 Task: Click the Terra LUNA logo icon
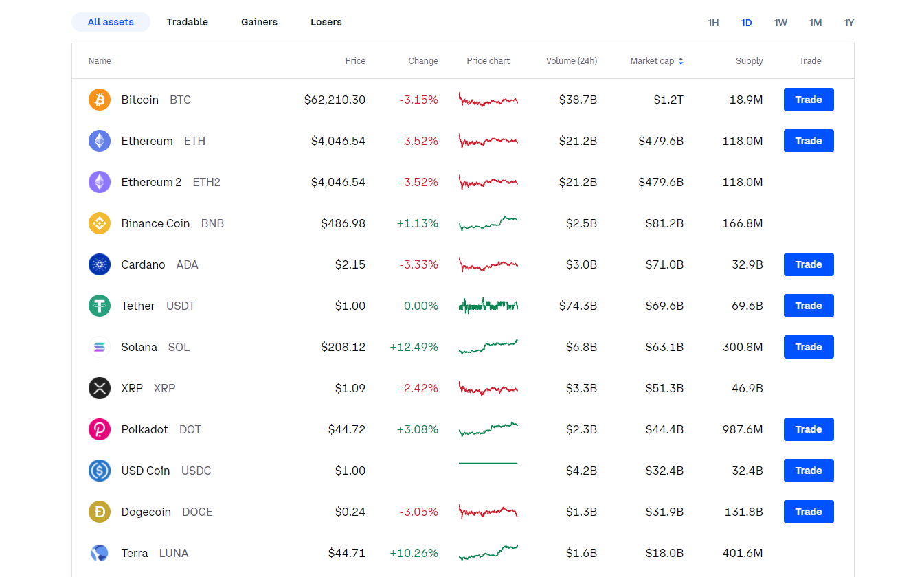coord(100,553)
